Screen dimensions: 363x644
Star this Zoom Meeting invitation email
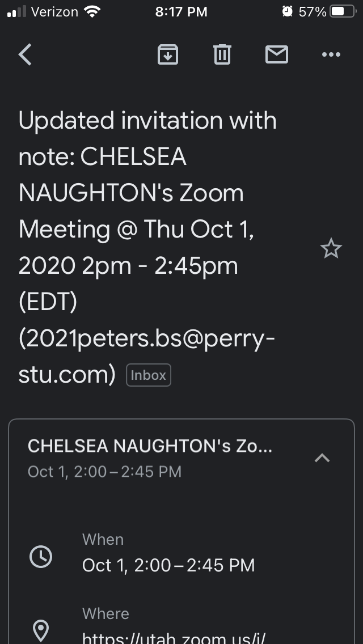[x=331, y=248]
